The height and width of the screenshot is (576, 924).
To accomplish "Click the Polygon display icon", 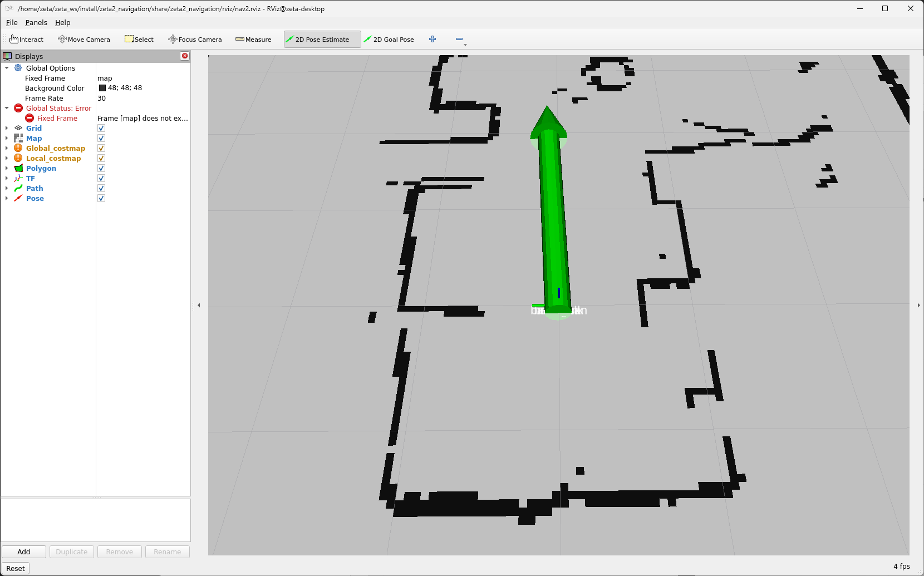I will (18, 168).
